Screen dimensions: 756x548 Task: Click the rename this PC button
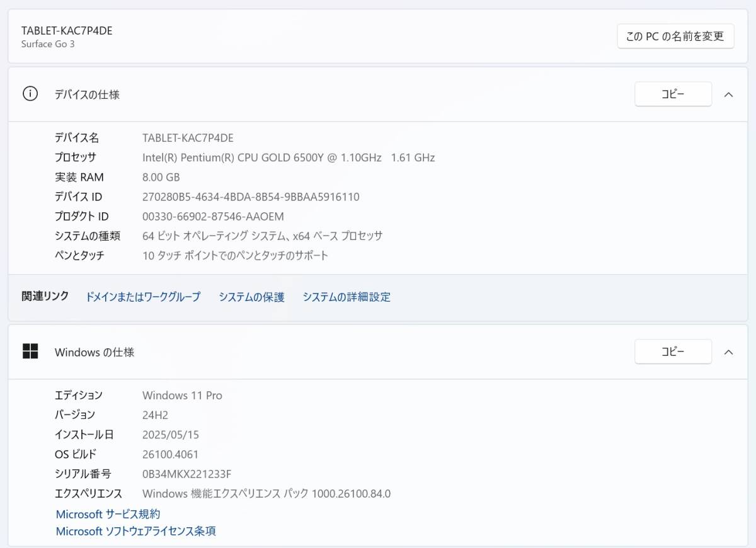pyautogui.click(x=675, y=37)
